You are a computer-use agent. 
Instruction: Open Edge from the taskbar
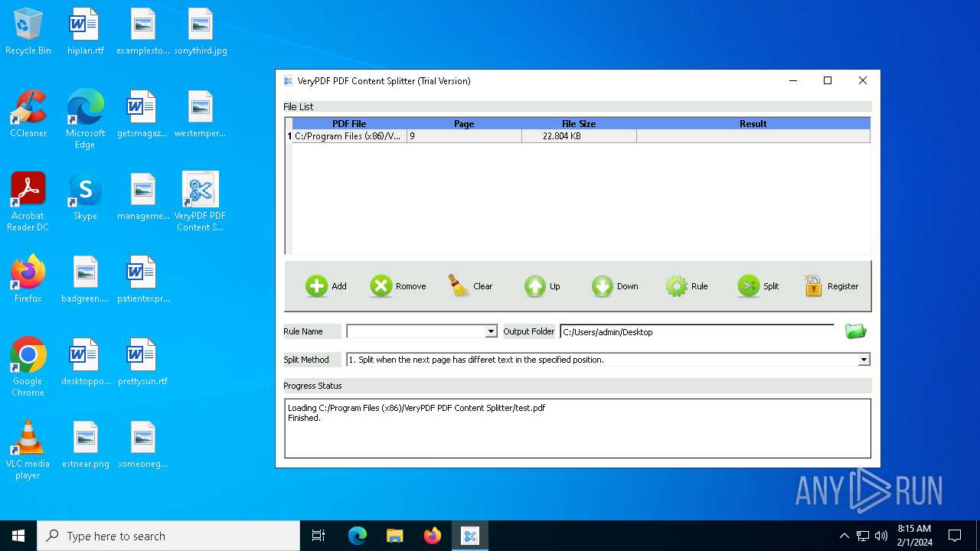coord(358,536)
